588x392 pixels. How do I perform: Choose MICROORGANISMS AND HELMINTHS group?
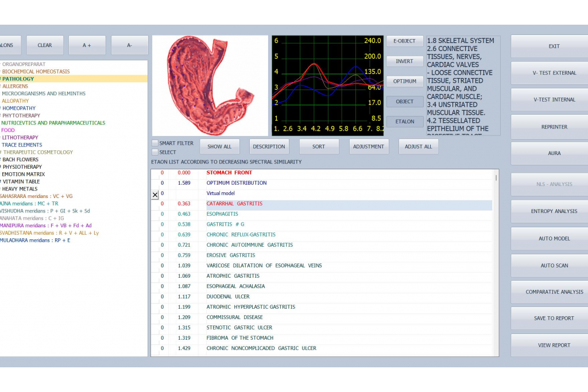point(44,94)
